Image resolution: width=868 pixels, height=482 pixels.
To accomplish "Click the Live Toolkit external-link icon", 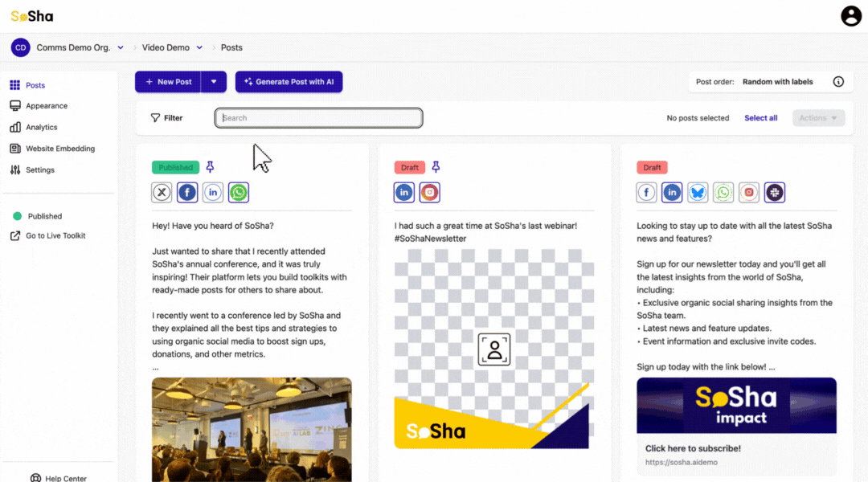I will (x=15, y=235).
